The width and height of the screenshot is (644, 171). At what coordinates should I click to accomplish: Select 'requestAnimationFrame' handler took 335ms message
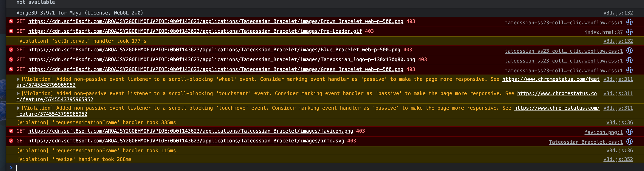tap(96, 122)
